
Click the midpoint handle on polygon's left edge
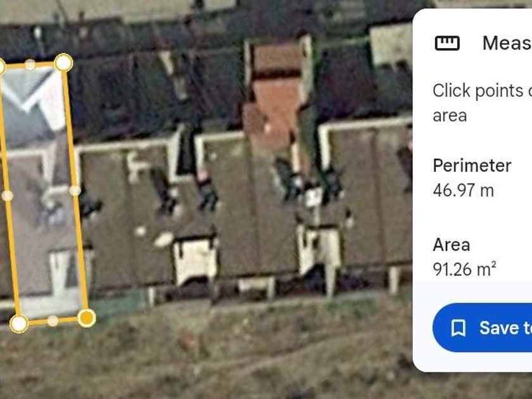[8, 196]
